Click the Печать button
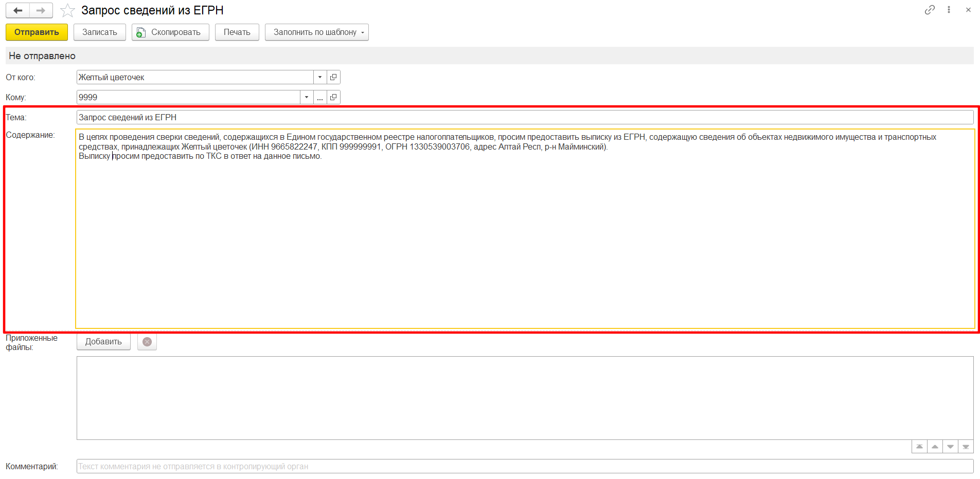Viewport: 980px width, 479px height. 237,32
